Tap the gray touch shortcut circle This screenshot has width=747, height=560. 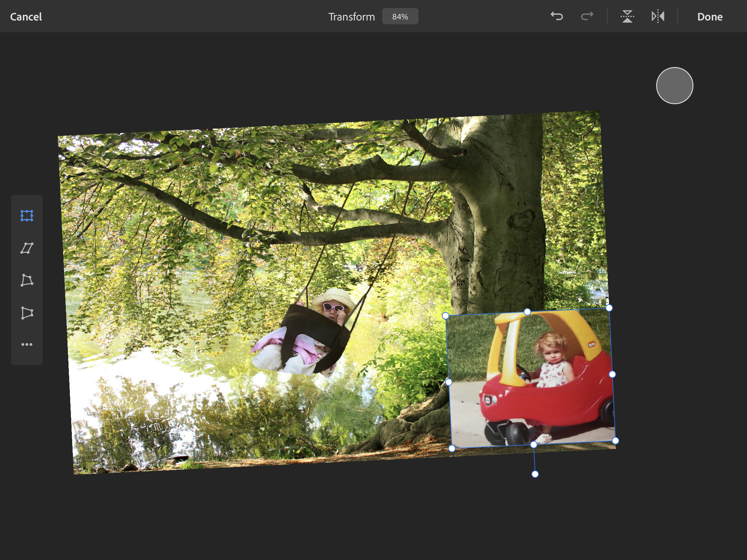(675, 85)
